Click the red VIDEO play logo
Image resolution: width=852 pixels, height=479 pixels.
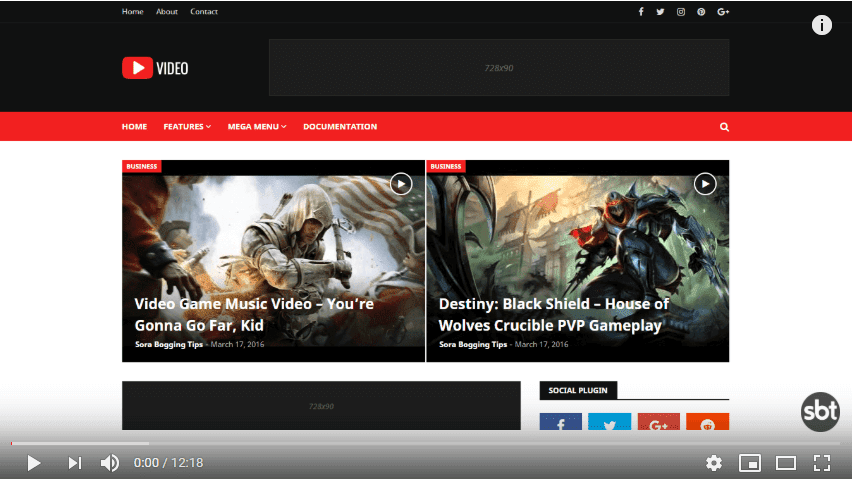pyautogui.click(x=155, y=68)
